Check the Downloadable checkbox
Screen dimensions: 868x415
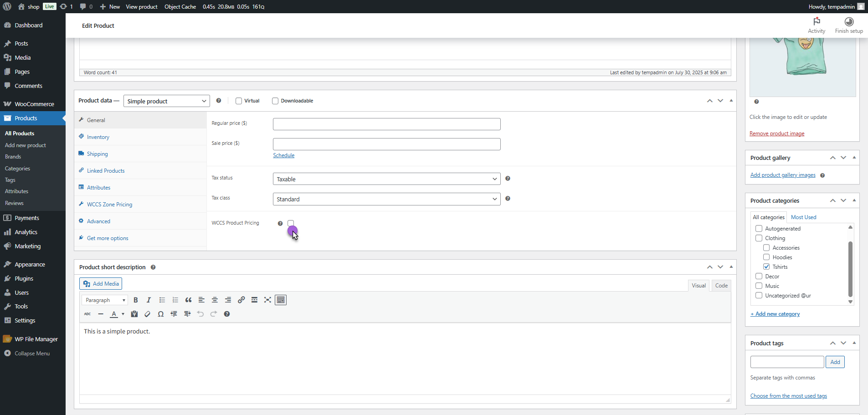(x=275, y=101)
